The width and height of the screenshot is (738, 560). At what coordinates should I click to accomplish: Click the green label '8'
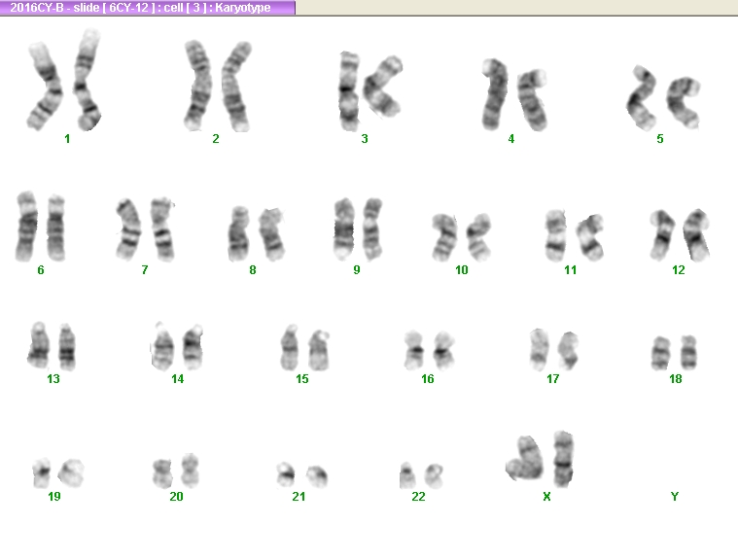click(x=253, y=270)
